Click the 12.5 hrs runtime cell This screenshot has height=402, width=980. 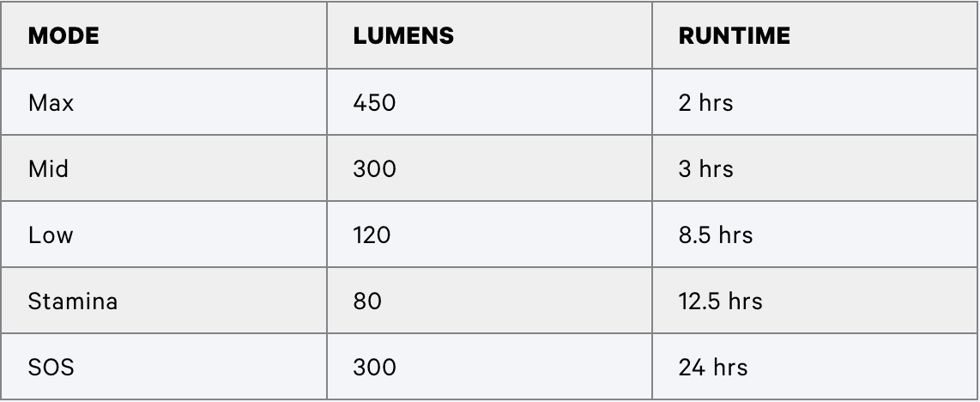815,301
